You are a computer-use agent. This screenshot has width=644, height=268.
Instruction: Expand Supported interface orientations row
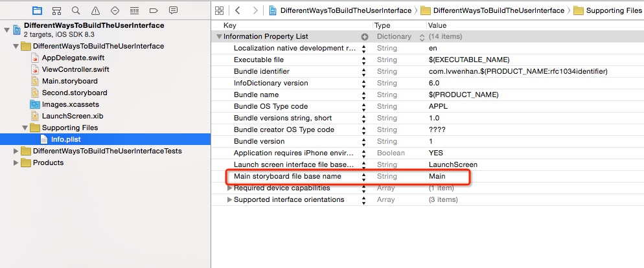229,200
